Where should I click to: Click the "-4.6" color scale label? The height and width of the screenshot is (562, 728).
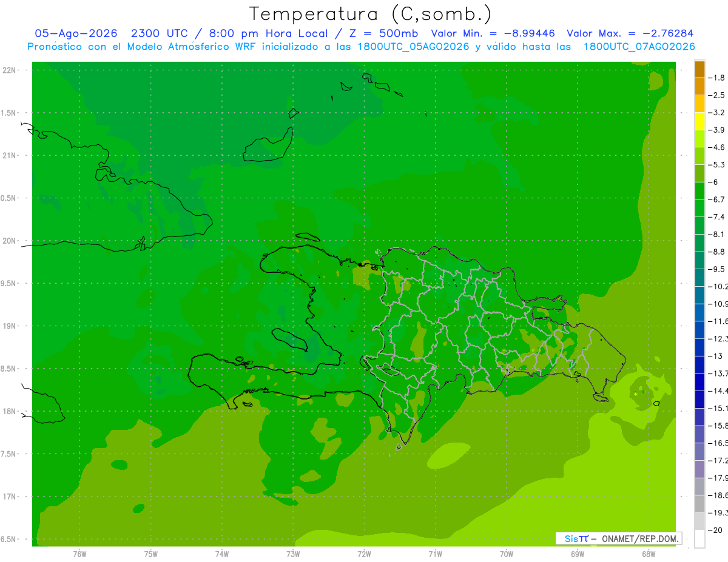click(x=717, y=147)
